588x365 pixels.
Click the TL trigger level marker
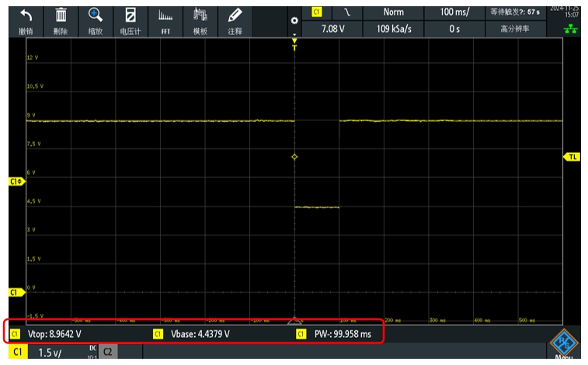[x=572, y=157]
